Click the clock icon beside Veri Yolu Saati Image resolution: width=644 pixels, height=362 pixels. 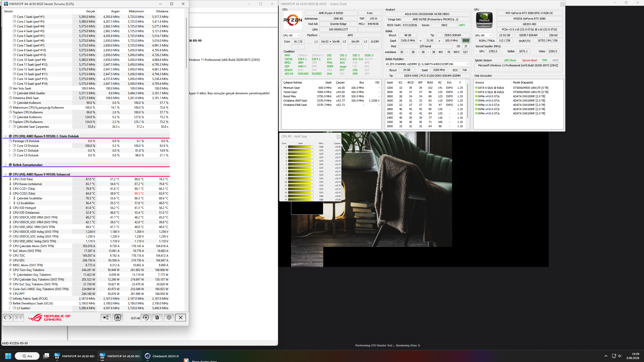(x=10, y=88)
